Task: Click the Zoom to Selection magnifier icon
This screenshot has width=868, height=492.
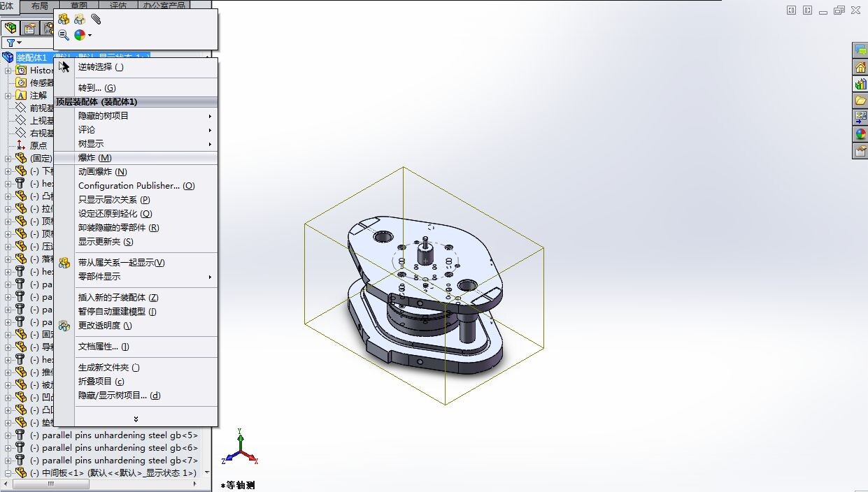Action: coord(64,35)
